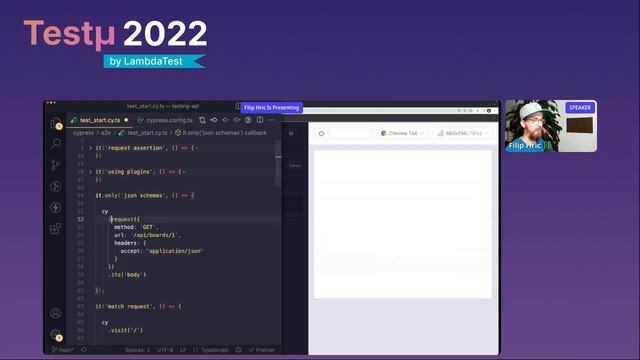Viewport: 640px width, 360px height.
Task: Click the url: '/api/boards/1' code line
Action: 147,235
